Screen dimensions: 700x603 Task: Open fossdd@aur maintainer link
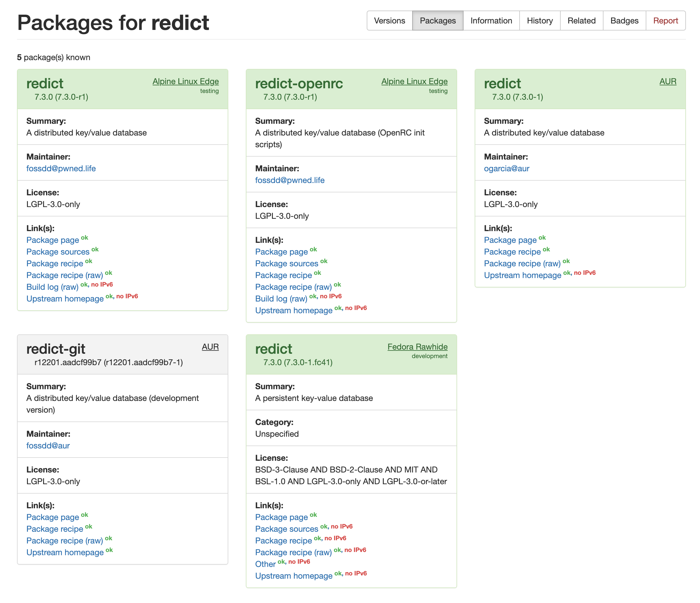(48, 446)
